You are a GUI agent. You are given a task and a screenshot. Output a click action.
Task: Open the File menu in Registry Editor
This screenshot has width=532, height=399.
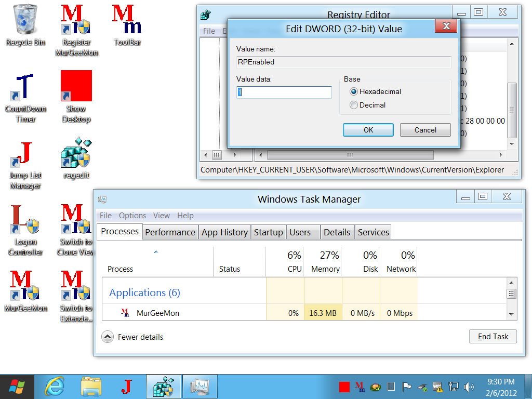[x=209, y=31]
